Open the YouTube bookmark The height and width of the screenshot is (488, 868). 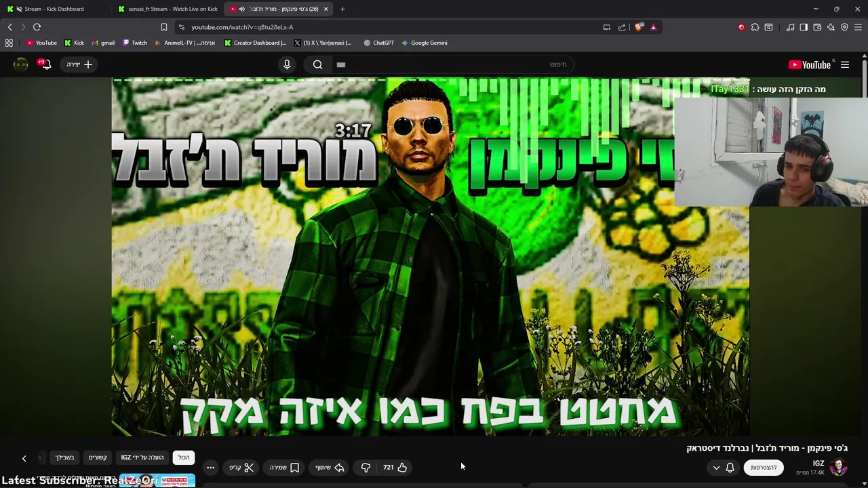41,43
